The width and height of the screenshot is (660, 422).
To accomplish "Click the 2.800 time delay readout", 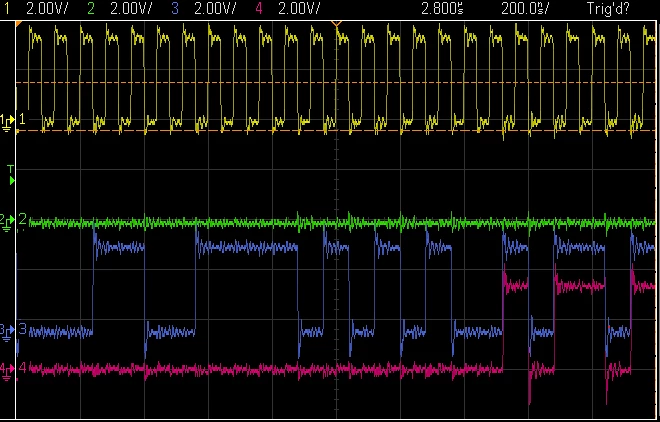I will pyautogui.click(x=442, y=8).
